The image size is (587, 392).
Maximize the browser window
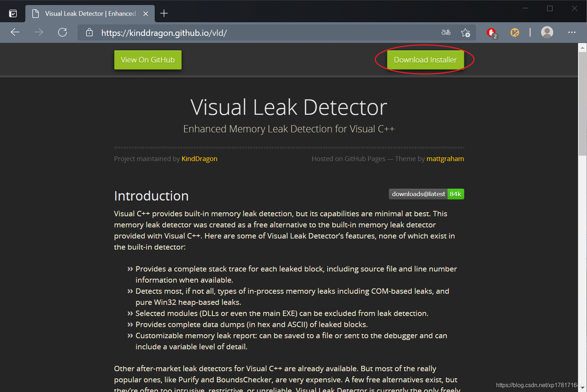click(x=550, y=8)
